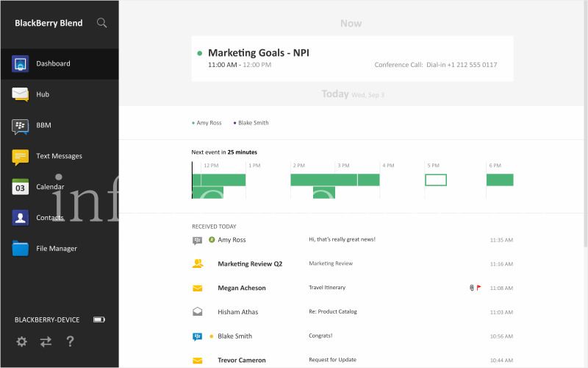This screenshot has height=368, width=588.
Task: Click the Marketing Review Q2 sender name
Action: pos(250,263)
